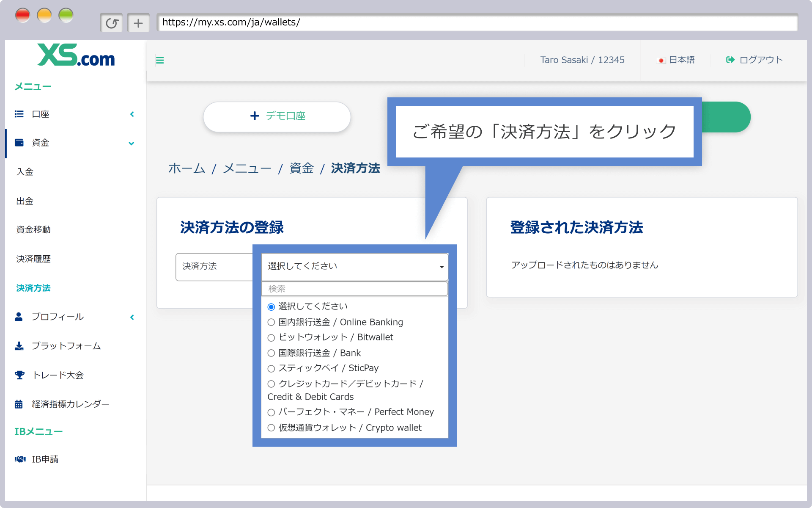Click the handshake icon beside IB申請
Viewport: 812px width, 508px height.
(20, 459)
